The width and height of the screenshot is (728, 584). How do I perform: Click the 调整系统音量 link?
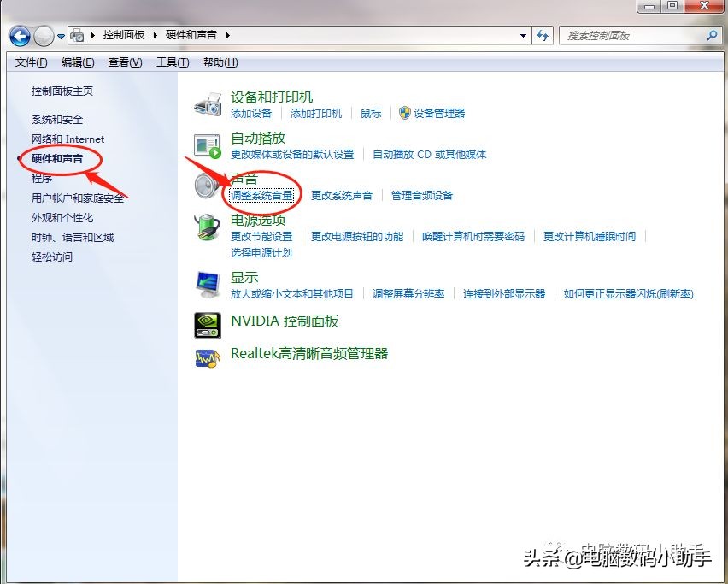[x=261, y=195]
